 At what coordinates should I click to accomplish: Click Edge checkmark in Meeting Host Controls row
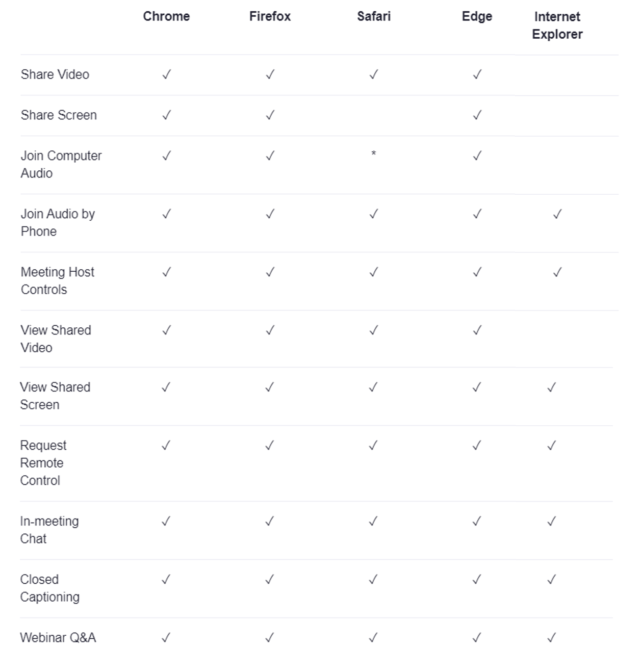pos(477,272)
